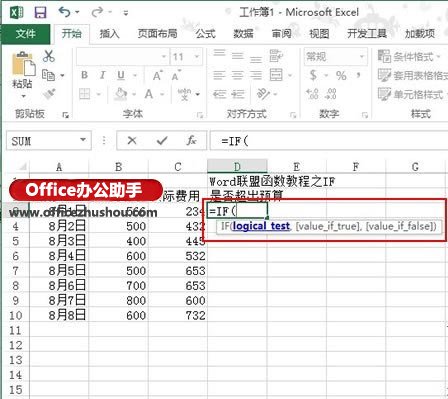Click the Merge & Center icon
448x399 pixels.
click(x=276, y=75)
